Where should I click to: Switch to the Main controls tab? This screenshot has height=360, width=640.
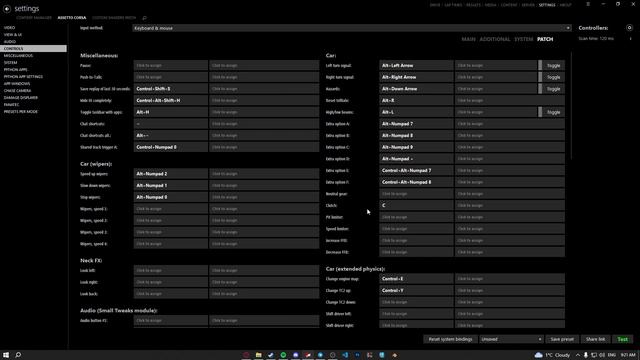coord(469,39)
